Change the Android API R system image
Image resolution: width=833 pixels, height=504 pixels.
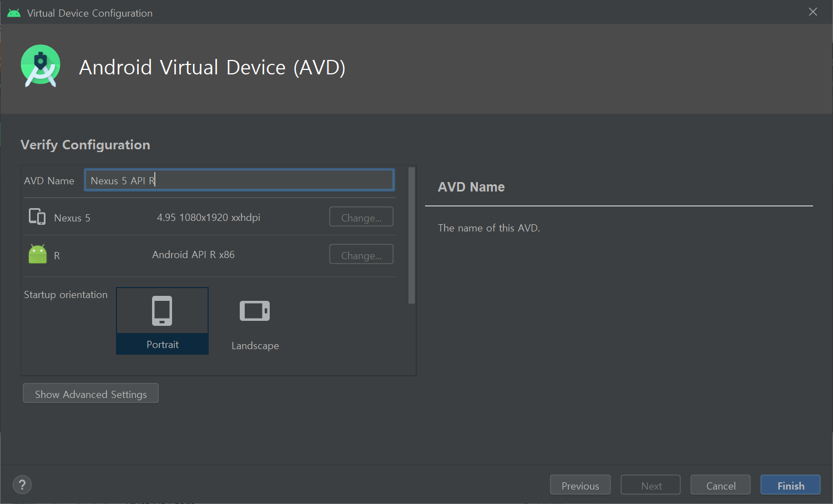(x=361, y=255)
